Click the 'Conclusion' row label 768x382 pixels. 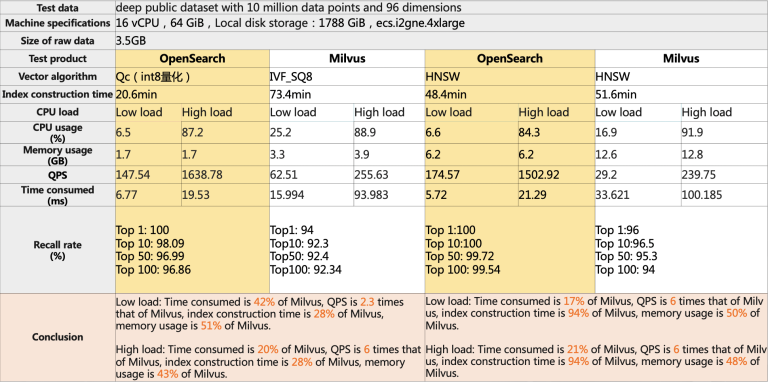click(58, 337)
